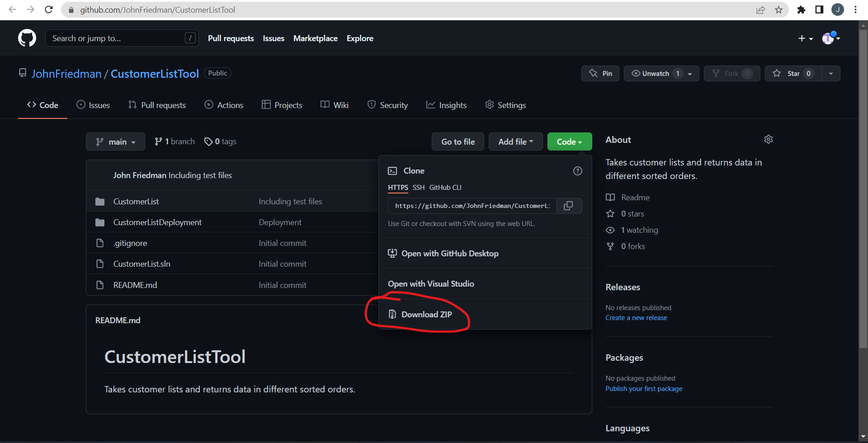Pin the repository with the Pin button
This screenshot has width=868, height=443.
(600, 74)
